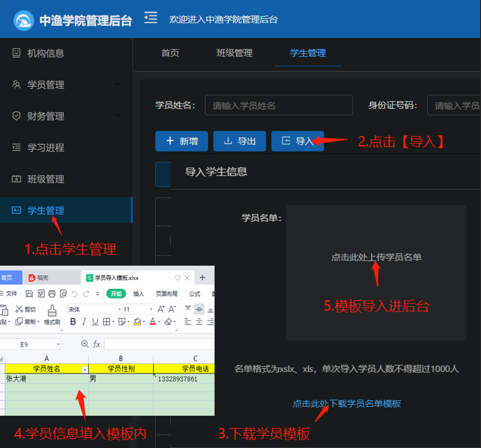Image resolution: width=481 pixels, height=448 pixels.
Task: Select 学生管理 in the sidebar
Action: point(66,210)
